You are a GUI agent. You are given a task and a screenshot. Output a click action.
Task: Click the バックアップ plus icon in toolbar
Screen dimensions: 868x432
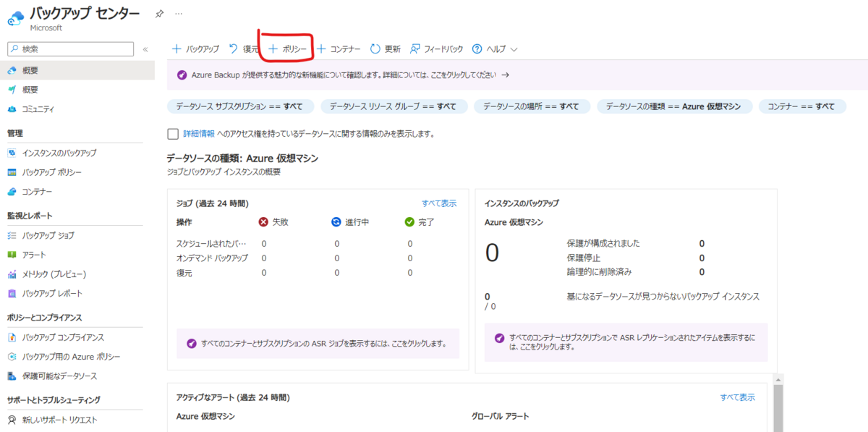click(176, 49)
